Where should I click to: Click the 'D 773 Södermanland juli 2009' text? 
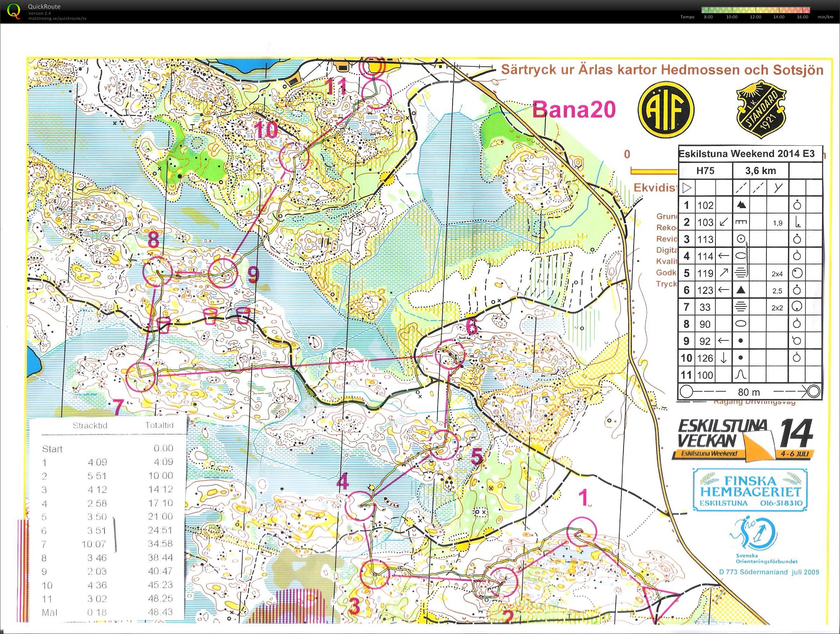[x=769, y=572]
